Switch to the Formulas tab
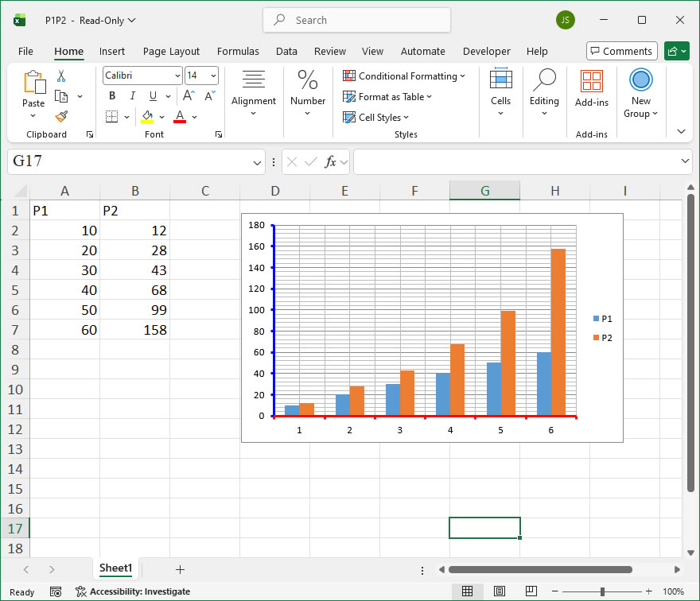Screen dimensions: 700x601 point(238,52)
